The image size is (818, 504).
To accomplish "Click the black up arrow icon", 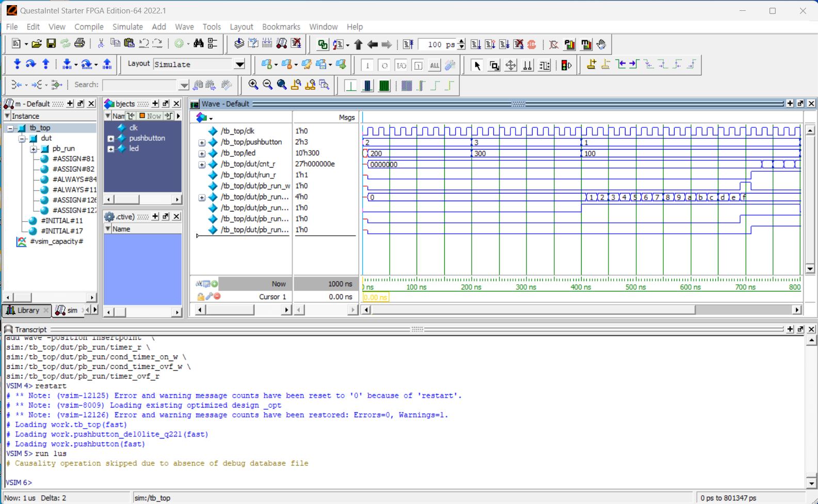I will 358,44.
